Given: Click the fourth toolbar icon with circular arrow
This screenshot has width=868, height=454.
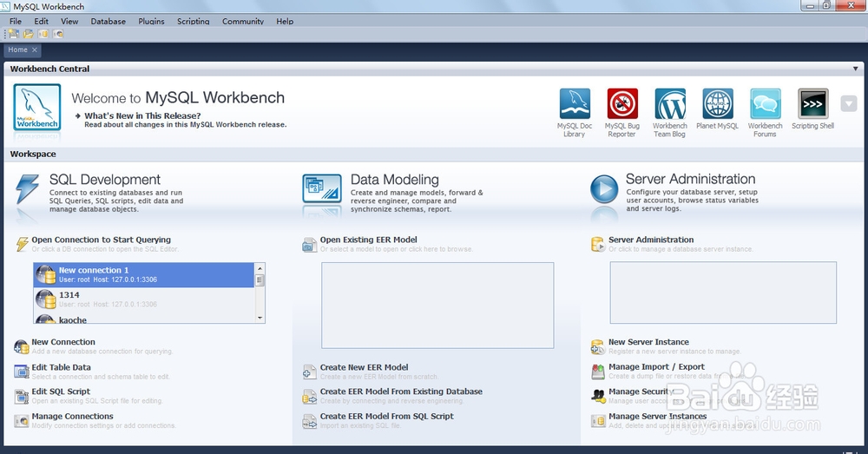Looking at the screenshot, I should pyautogui.click(x=58, y=35).
